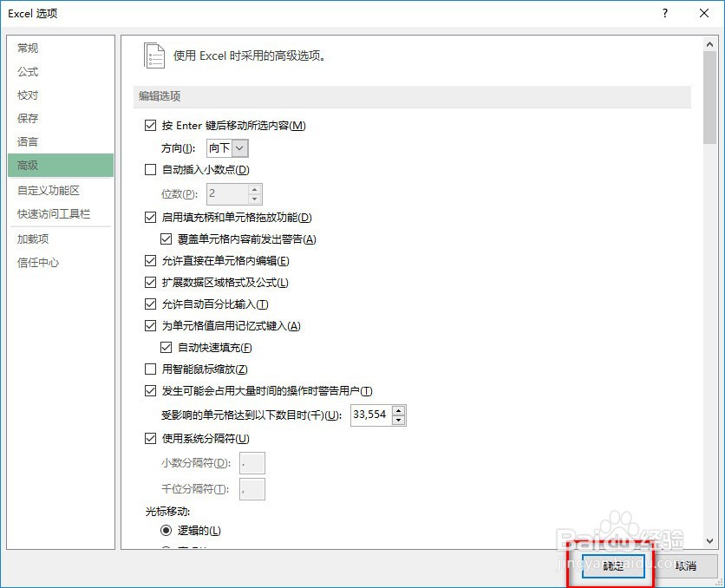Viewport: 725px width, 588px height.
Task: Toggle 扩展数据区域格式及公式 checkbox
Action: [x=150, y=283]
